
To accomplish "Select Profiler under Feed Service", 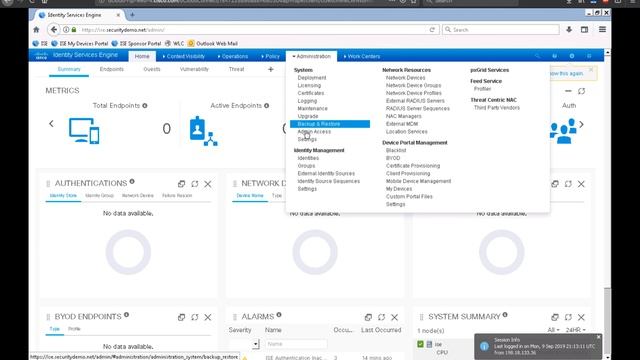I will pyautogui.click(x=482, y=89).
